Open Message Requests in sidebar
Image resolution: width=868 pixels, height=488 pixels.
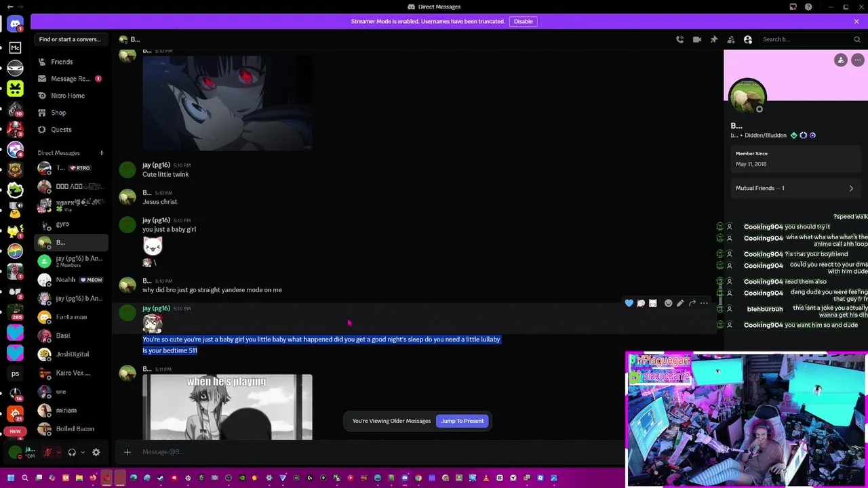(71, 79)
